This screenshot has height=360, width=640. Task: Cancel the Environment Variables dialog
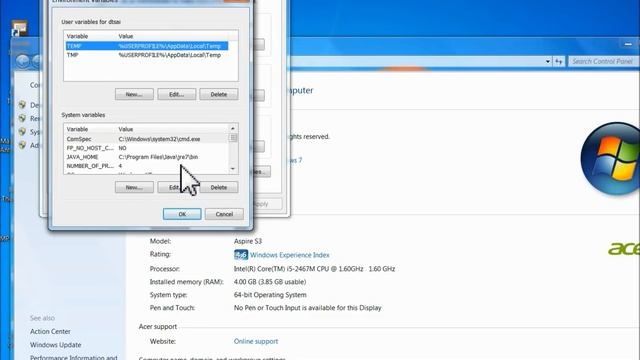pos(224,214)
